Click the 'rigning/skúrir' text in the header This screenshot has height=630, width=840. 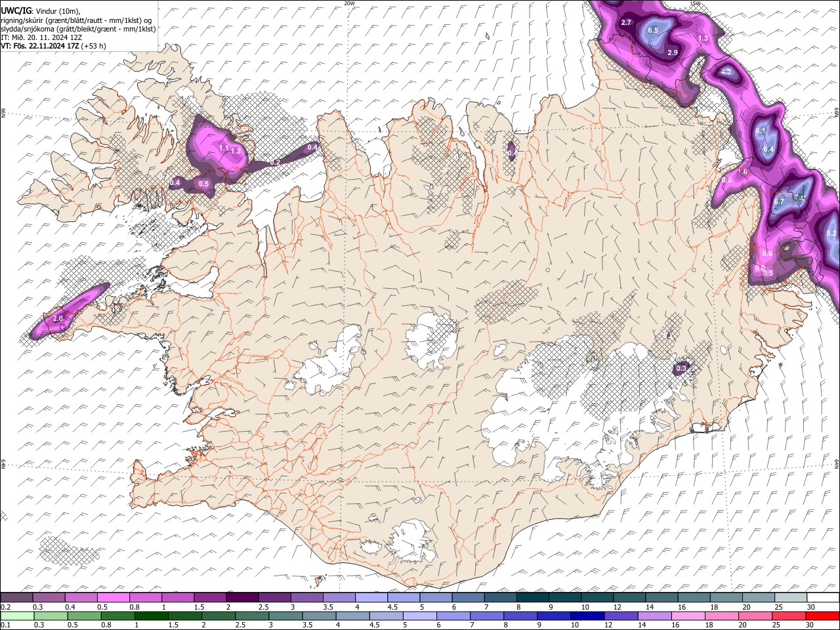click(x=24, y=20)
